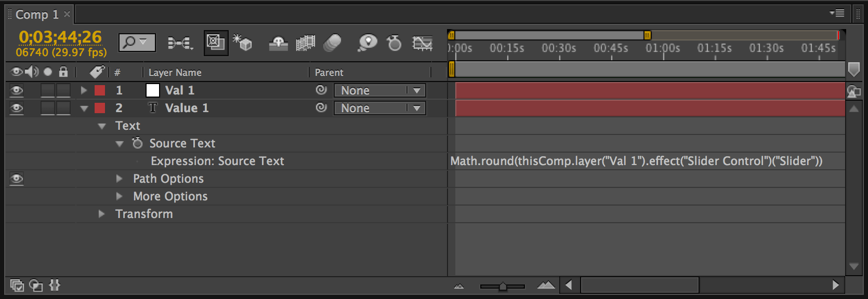
Task: Open Parent dropdown for Val 1
Action: [x=380, y=90]
